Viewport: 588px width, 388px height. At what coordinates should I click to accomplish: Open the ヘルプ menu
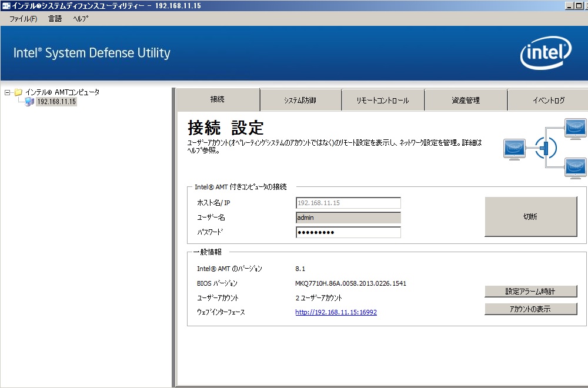coord(81,19)
